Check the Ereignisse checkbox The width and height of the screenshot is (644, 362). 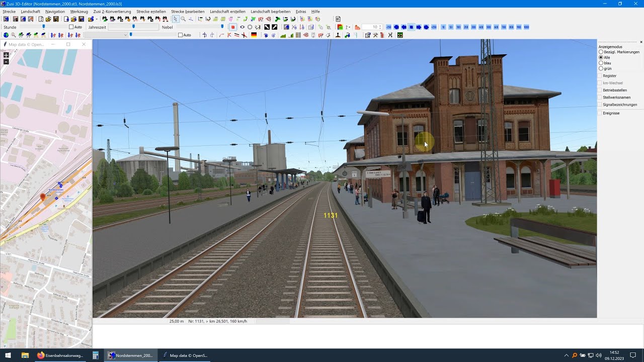pos(600,113)
